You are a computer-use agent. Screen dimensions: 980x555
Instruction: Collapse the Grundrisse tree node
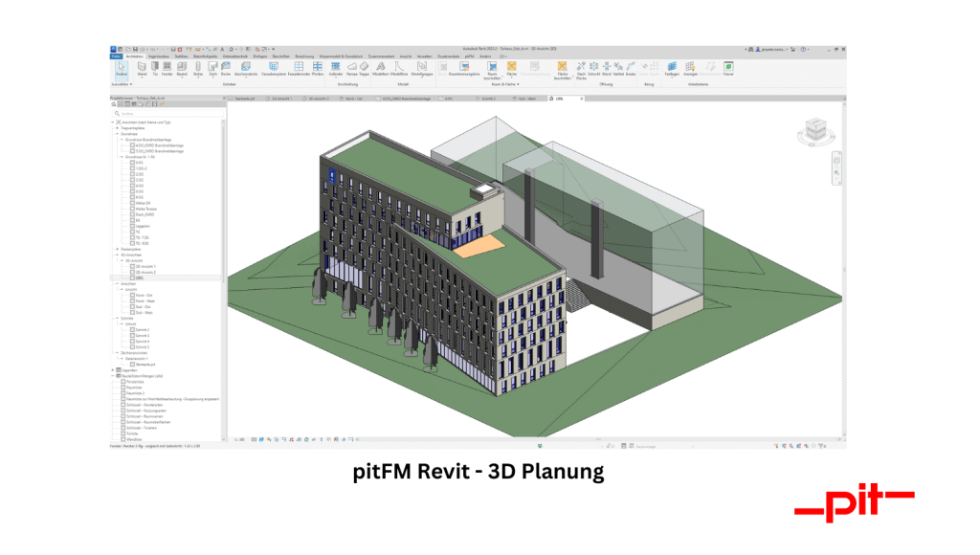(117, 134)
